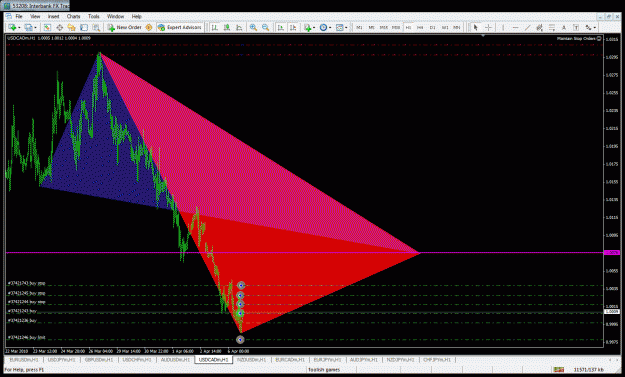The height and width of the screenshot is (377, 625).
Task: Expand the Periods dropdown arrow
Action: [330, 27]
